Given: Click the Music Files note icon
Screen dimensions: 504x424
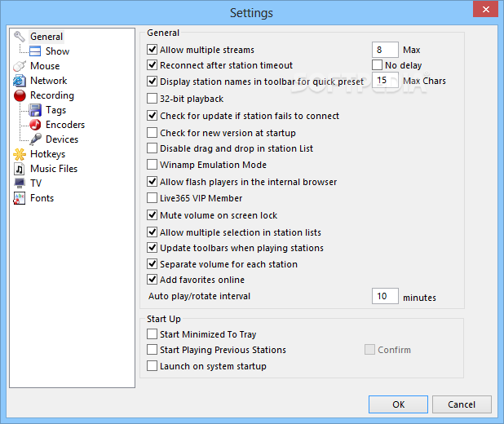Looking at the screenshot, I should 20,169.
